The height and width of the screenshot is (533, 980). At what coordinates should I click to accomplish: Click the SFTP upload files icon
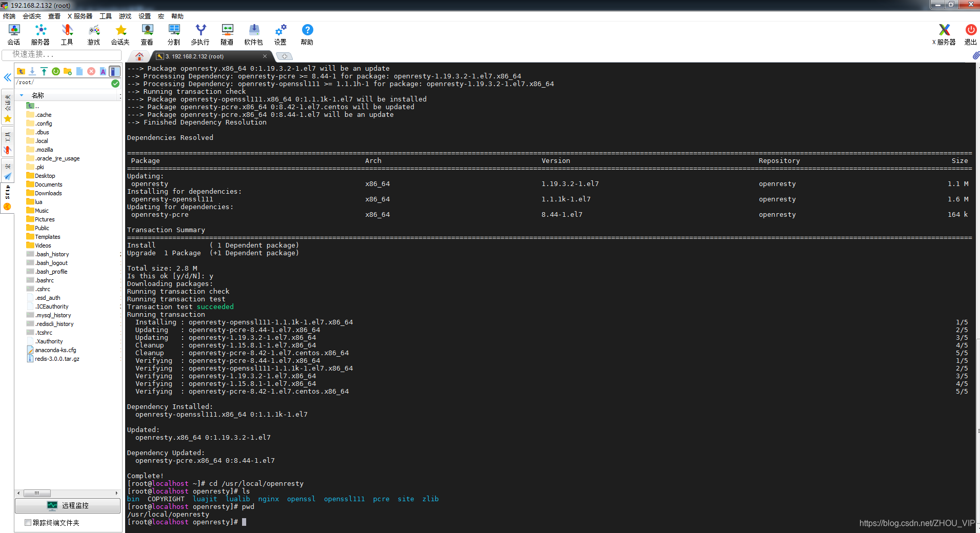click(44, 71)
